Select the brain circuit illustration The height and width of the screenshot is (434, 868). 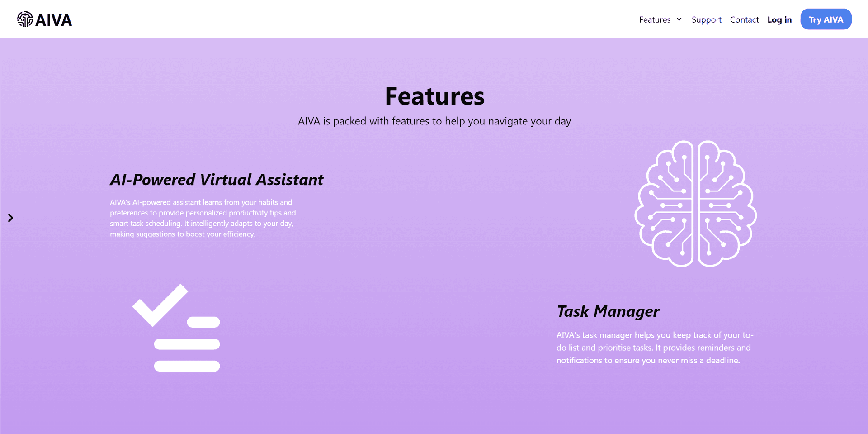pos(696,204)
